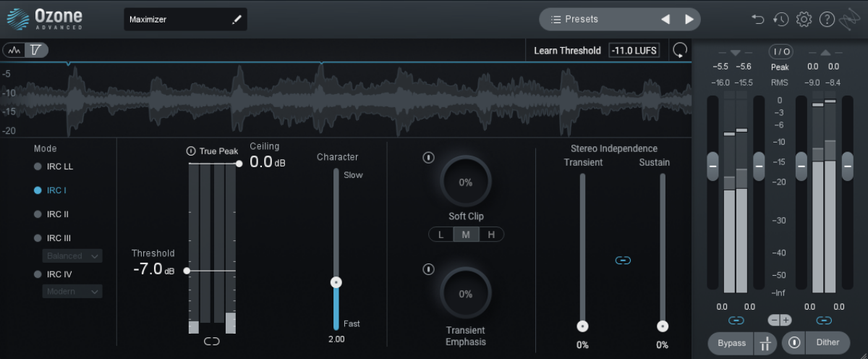Image resolution: width=868 pixels, height=359 pixels.
Task: Click the iZotope logo icon at top right
Action: (848, 20)
